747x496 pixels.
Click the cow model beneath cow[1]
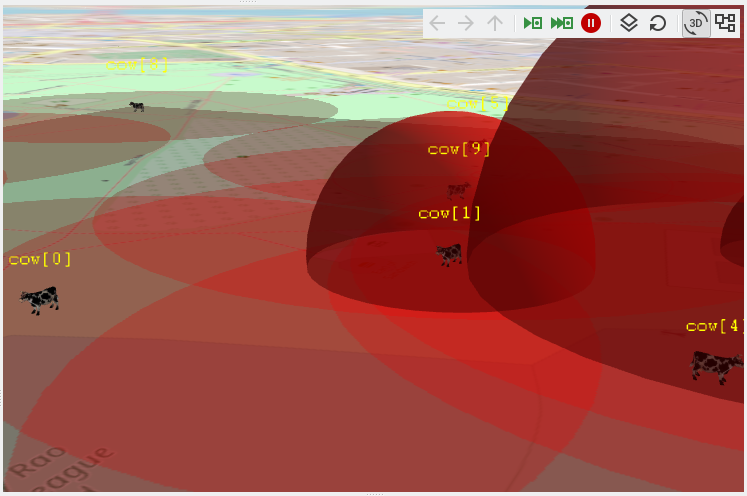pyautogui.click(x=449, y=254)
